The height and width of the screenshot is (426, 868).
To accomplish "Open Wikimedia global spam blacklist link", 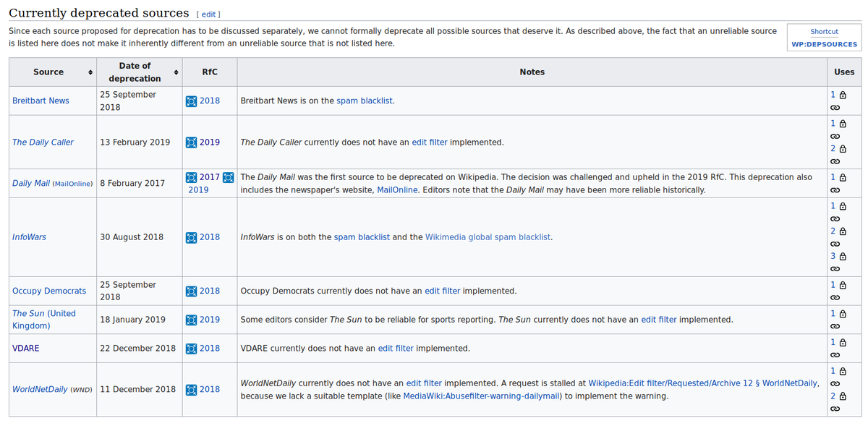I will click(488, 237).
